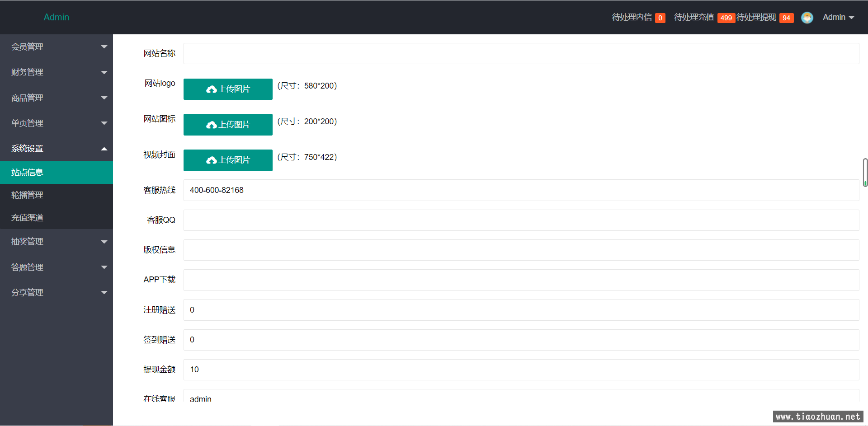
Task: Open the Admin user dropdown
Action: pos(839,17)
